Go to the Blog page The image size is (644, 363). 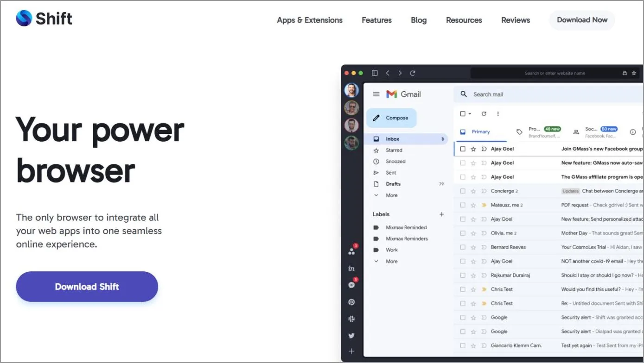pyautogui.click(x=419, y=20)
